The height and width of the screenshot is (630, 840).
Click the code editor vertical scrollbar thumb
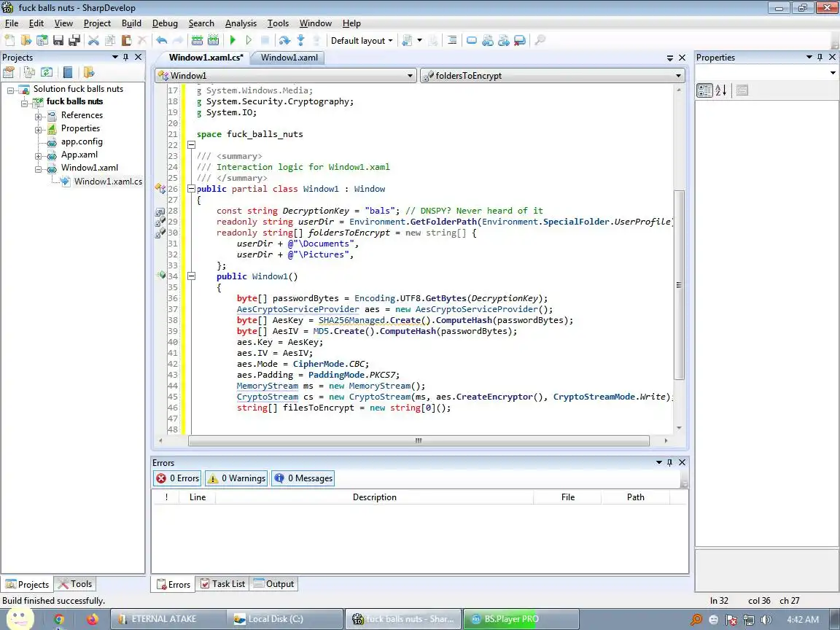point(679,285)
